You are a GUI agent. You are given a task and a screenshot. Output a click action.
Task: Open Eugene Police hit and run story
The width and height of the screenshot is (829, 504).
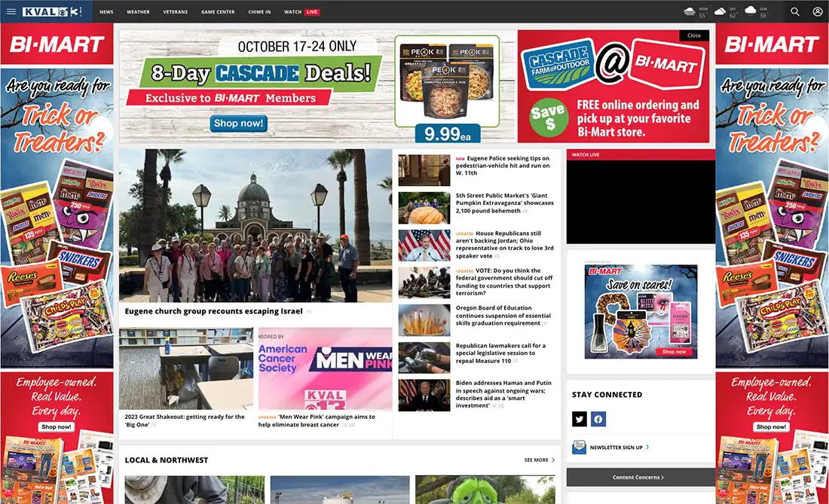[x=503, y=165]
